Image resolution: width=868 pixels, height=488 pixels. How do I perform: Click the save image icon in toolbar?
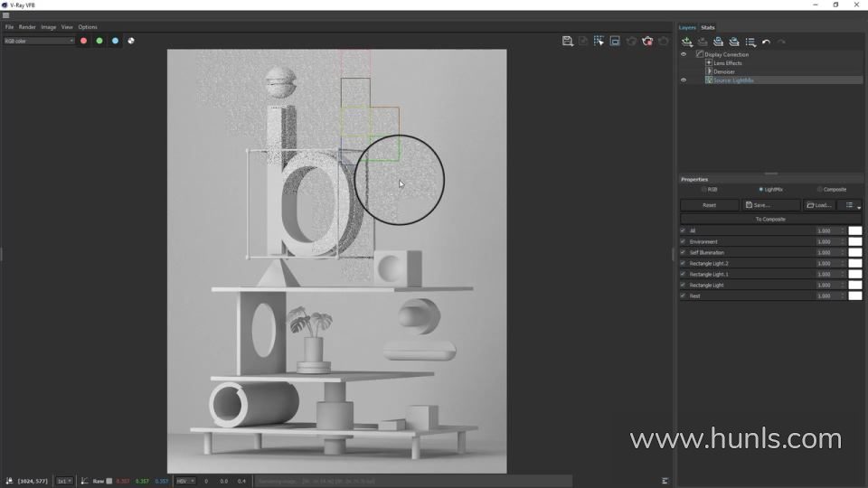click(x=567, y=41)
